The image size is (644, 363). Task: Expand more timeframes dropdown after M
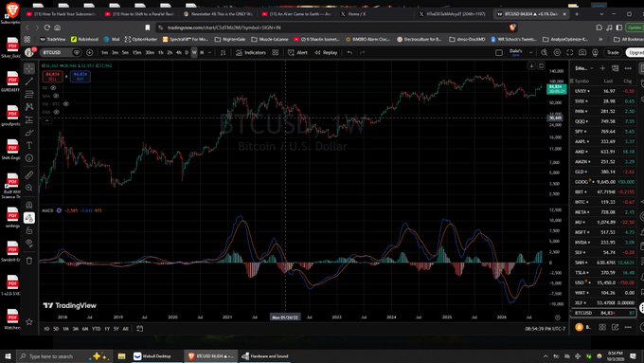click(210, 53)
